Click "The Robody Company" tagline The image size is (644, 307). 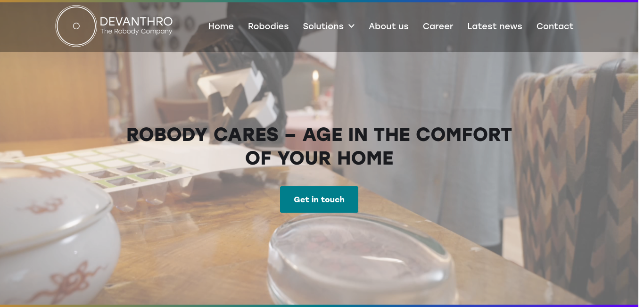(x=136, y=32)
